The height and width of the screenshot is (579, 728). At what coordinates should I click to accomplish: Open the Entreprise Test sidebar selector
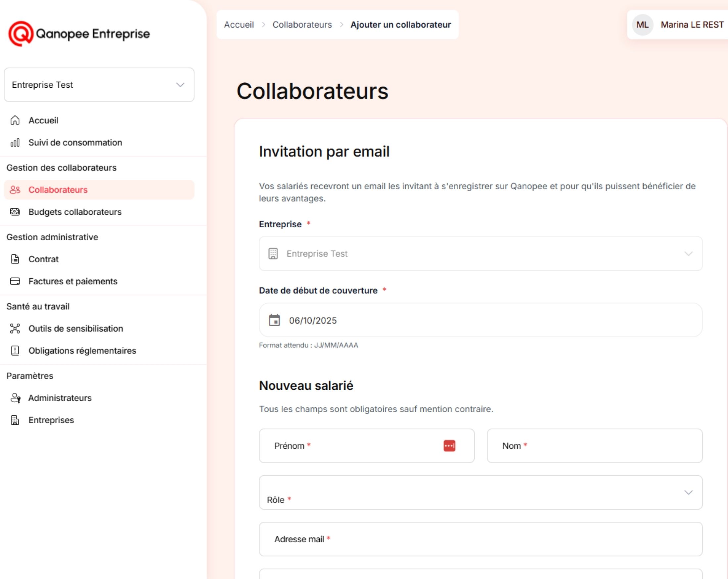(x=99, y=85)
